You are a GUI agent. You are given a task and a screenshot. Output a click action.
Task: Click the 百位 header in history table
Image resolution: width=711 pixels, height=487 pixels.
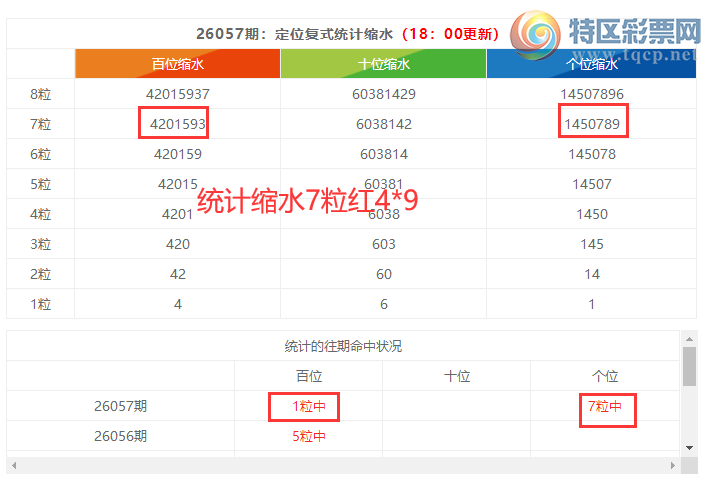tap(309, 376)
